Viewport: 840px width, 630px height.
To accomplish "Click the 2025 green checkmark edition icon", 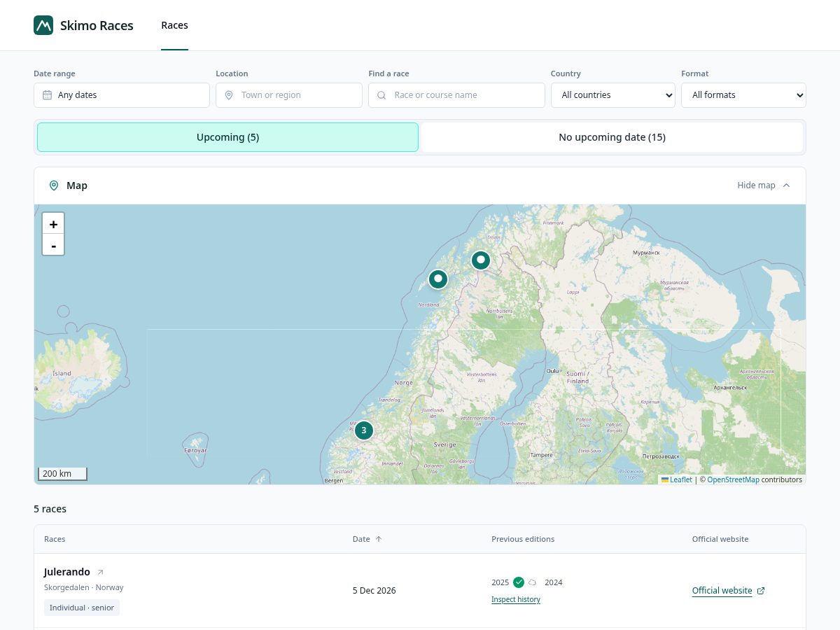I will tap(519, 582).
